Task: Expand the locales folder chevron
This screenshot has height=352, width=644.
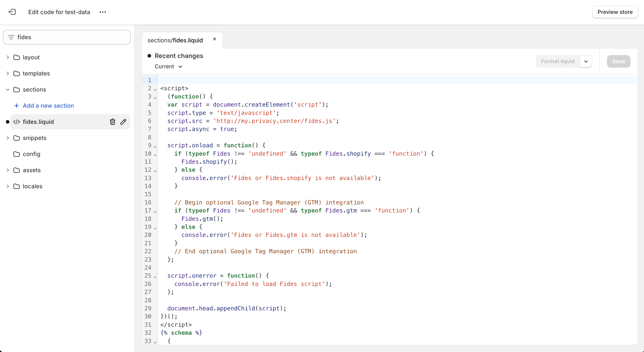Action: coord(8,186)
